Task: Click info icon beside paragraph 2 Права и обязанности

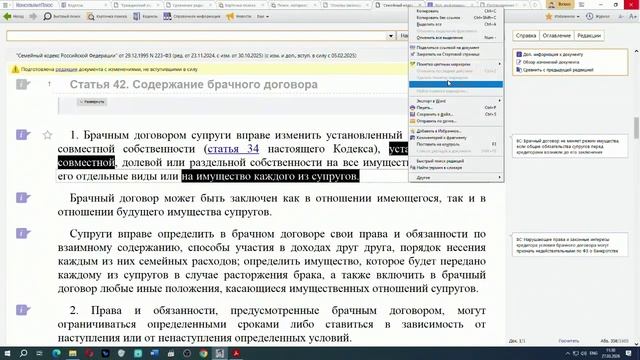Action: (23, 310)
